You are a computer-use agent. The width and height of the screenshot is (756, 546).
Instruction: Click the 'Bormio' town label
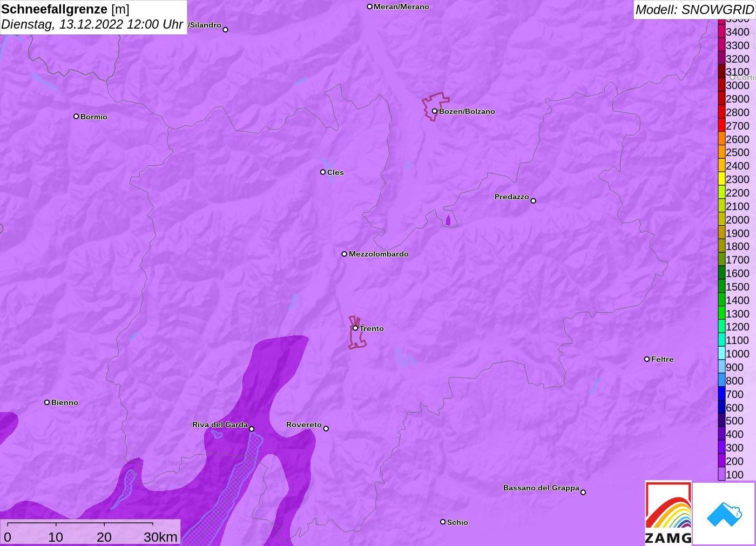[x=94, y=117]
